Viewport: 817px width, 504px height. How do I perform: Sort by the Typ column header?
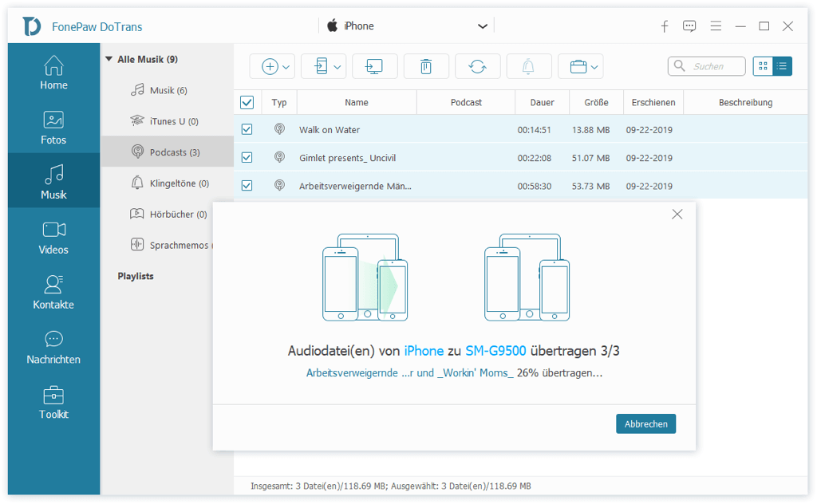coord(279,103)
